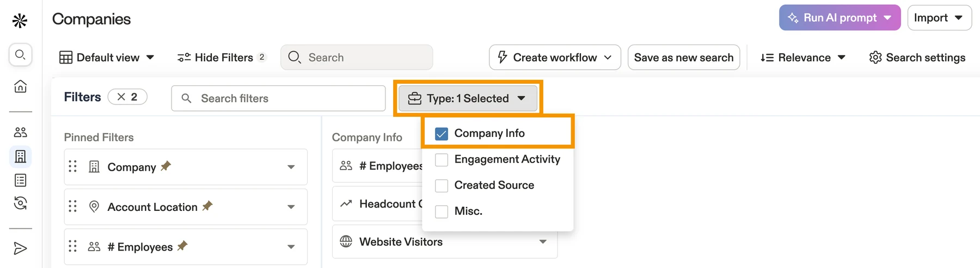This screenshot has height=268, width=980.
Task: Open the data enrichment icon in sidebar
Action: pos(20,203)
